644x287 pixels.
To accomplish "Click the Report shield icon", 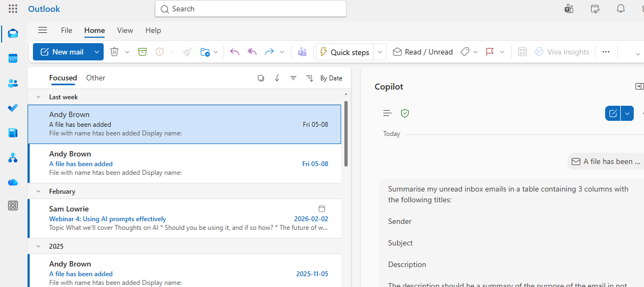I will [x=160, y=52].
